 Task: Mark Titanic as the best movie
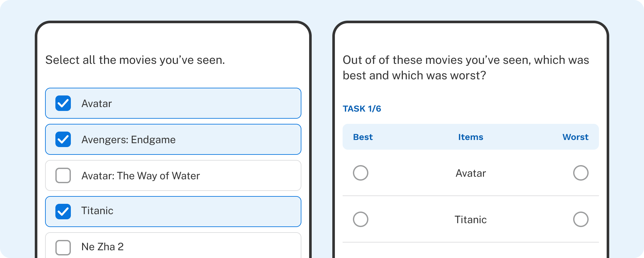361,220
